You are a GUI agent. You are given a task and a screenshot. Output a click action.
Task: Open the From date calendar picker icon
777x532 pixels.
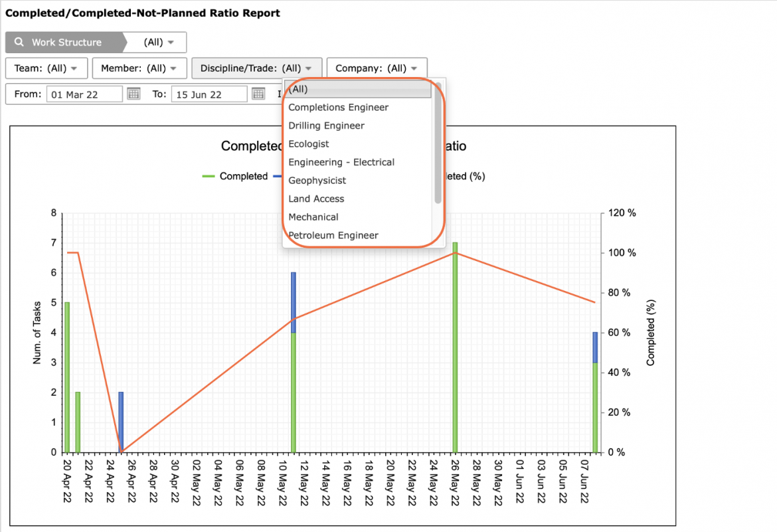click(133, 94)
